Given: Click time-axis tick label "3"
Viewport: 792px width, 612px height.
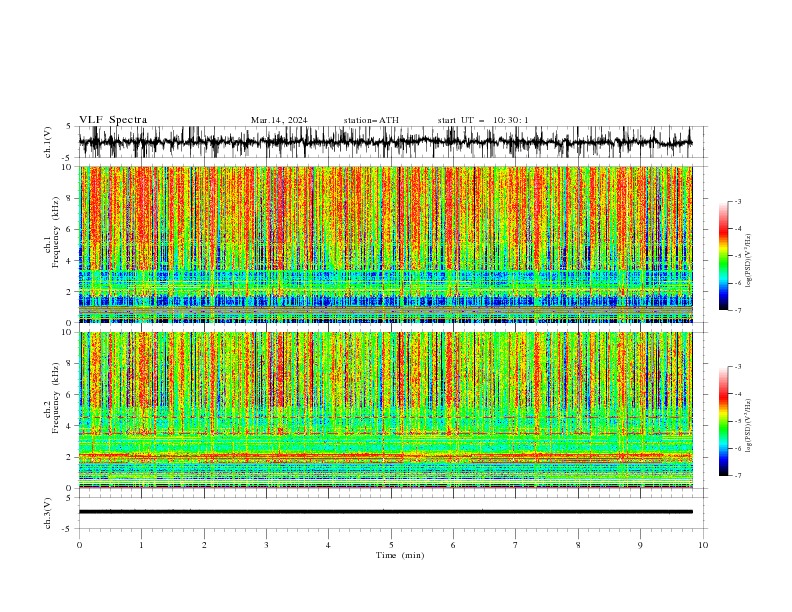Looking at the screenshot, I should coord(266,545).
